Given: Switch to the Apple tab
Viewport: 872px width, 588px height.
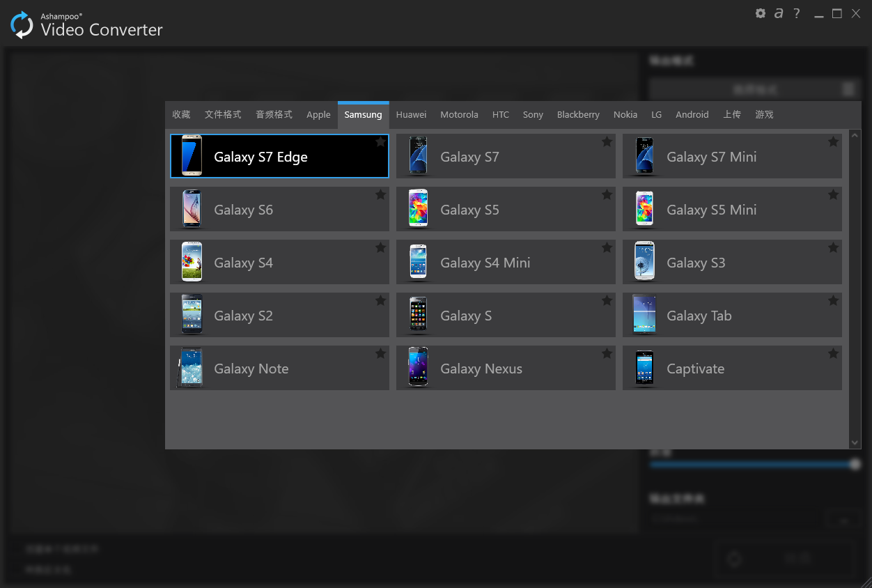Looking at the screenshot, I should tap(318, 114).
